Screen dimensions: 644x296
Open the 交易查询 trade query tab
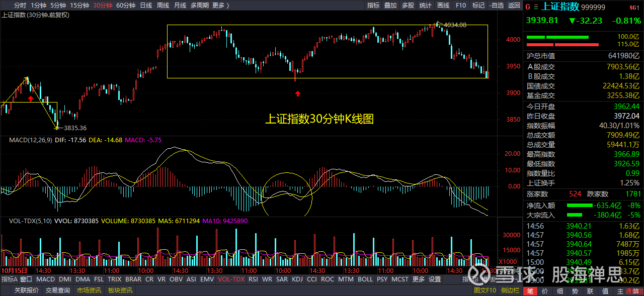coord(58,290)
